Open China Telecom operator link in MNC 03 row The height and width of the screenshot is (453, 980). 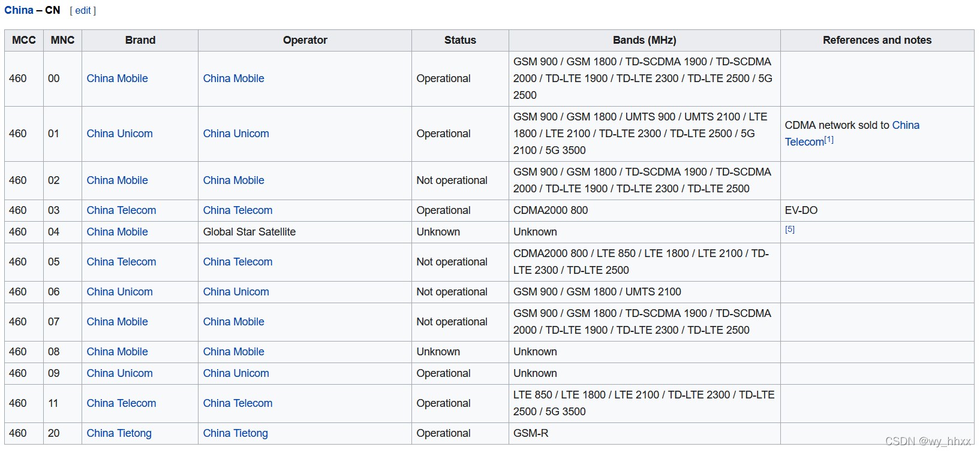tap(238, 210)
